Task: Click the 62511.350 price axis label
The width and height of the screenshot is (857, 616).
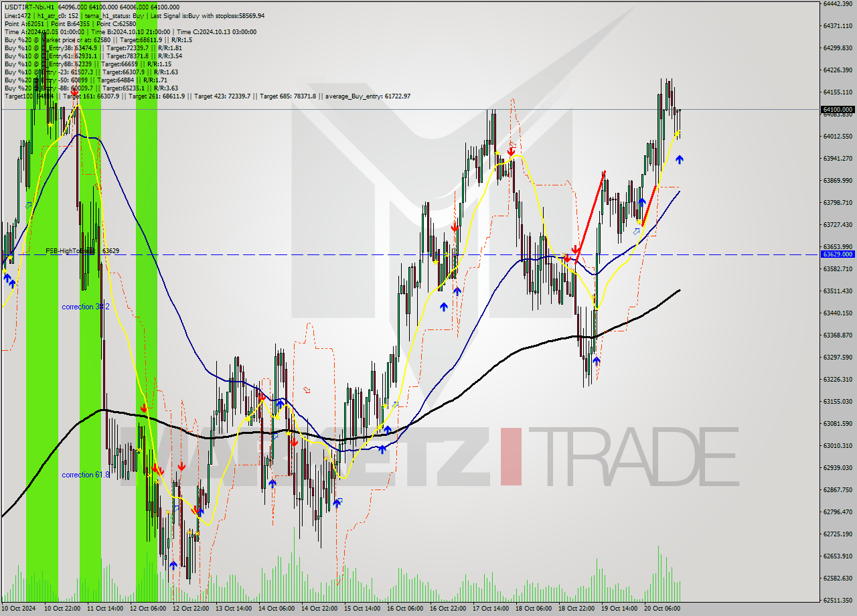Action: pyautogui.click(x=838, y=600)
